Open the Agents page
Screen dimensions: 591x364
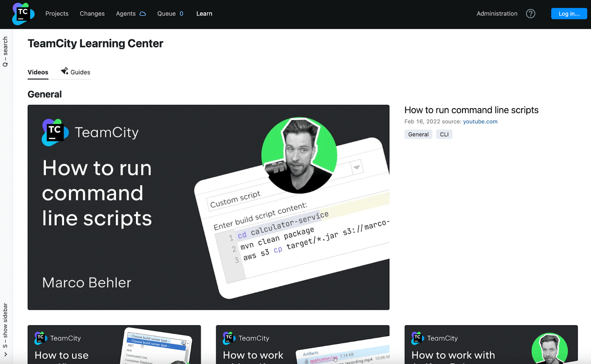tap(126, 14)
